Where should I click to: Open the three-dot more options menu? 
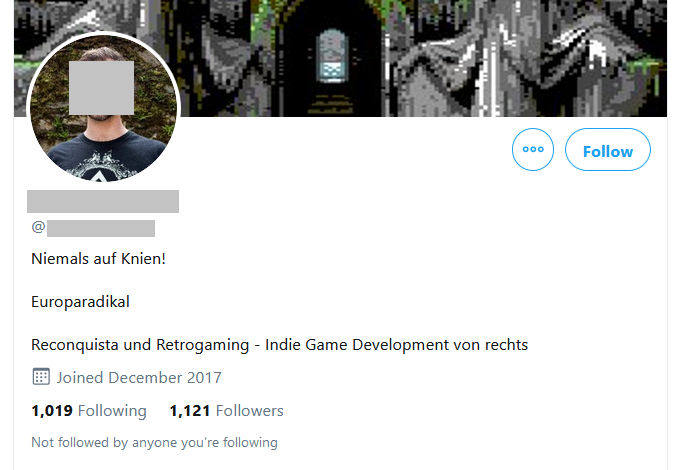click(x=533, y=149)
